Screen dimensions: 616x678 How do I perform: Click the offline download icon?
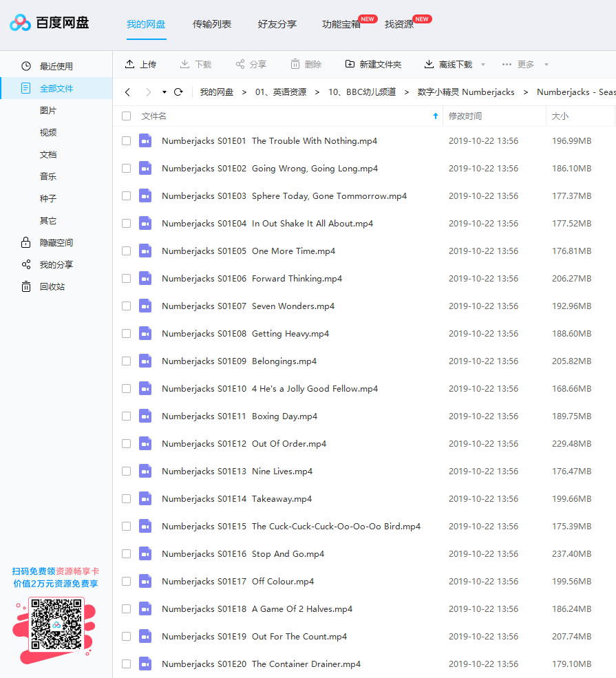(x=429, y=64)
